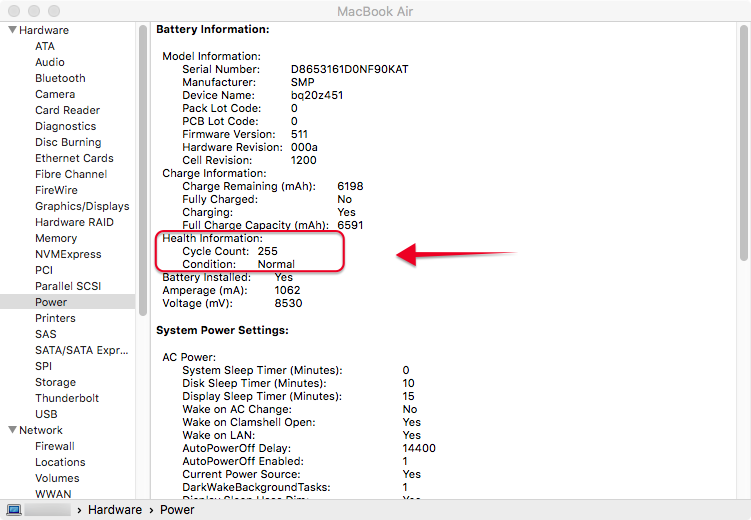This screenshot has width=751, height=520.
Task: Select Locations under Network
Action: [x=60, y=462]
